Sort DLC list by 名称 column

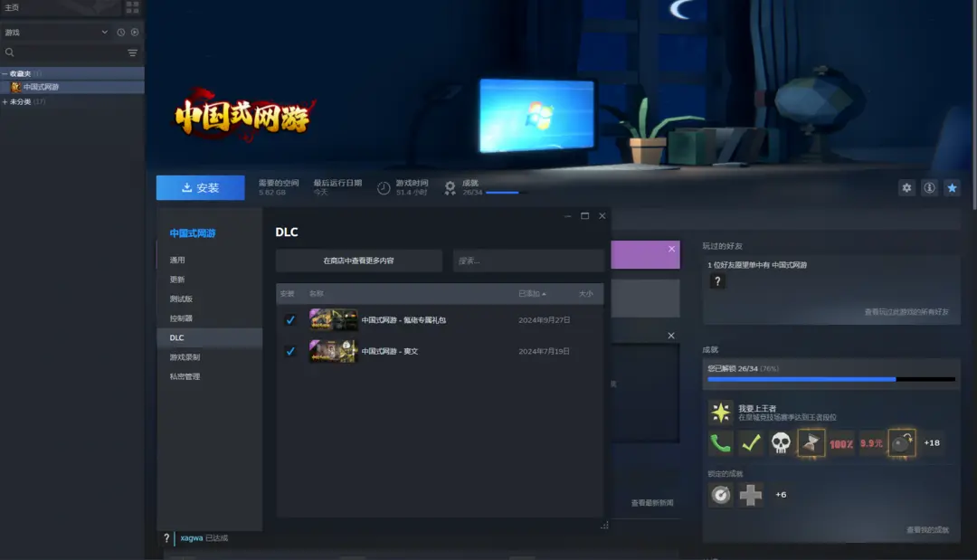tap(317, 293)
